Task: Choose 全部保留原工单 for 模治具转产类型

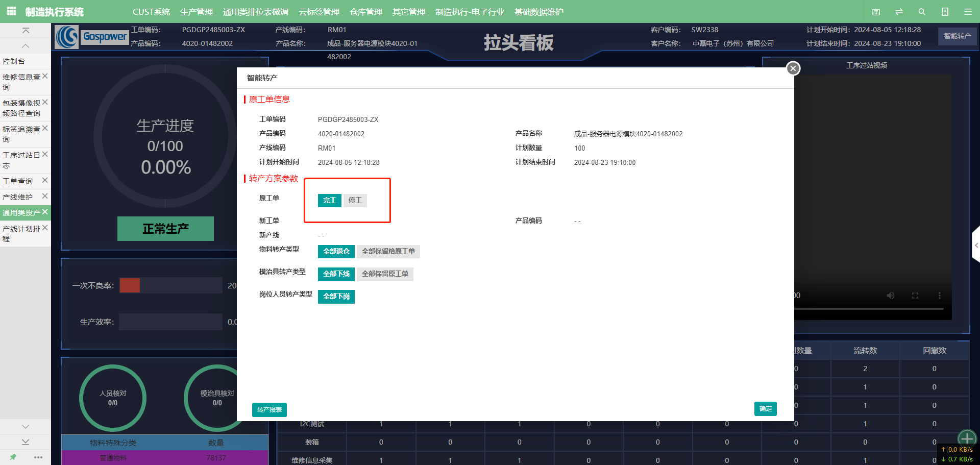Action: [385, 274]
